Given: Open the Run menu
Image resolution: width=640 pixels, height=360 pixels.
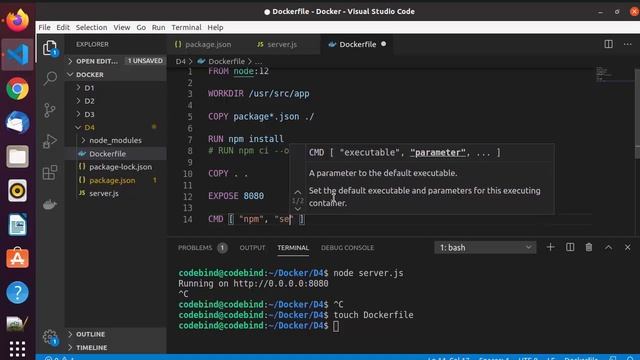Looking at the screenshot, I should [x=158, y=27].
